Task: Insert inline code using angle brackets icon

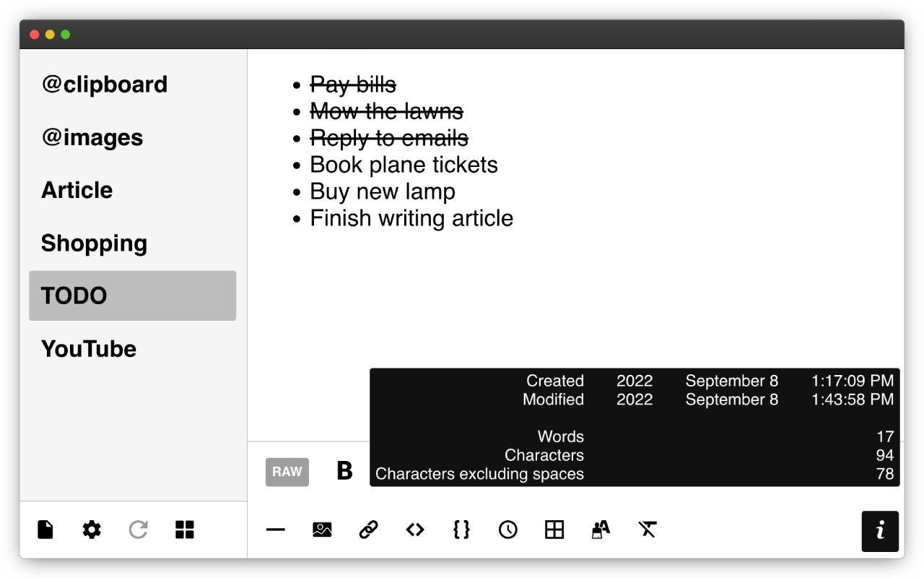Action: (415, 530)
